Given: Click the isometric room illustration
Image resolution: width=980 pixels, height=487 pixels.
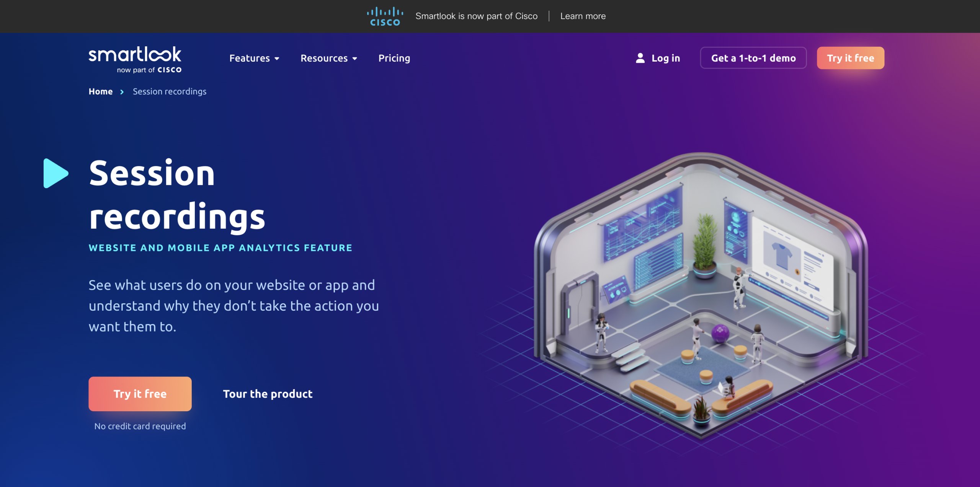Looking at the screenshot, I should click(701, 295).
